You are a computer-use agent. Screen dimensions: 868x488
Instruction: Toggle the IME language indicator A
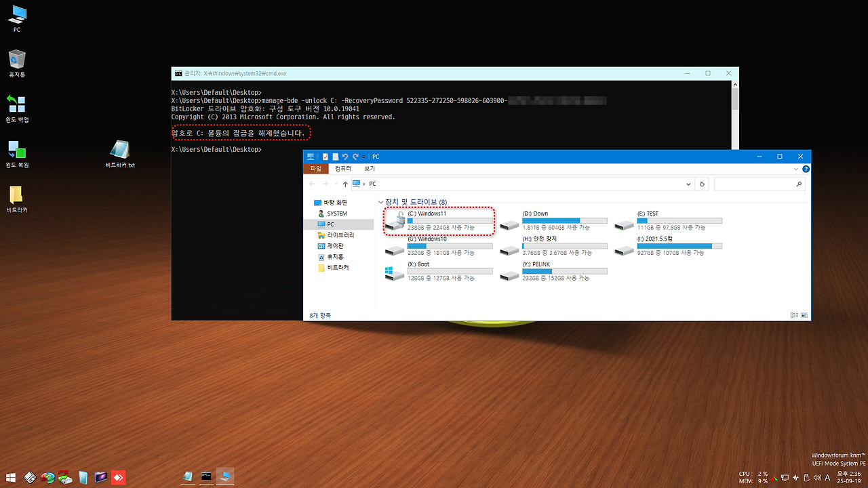coord(827,478)
